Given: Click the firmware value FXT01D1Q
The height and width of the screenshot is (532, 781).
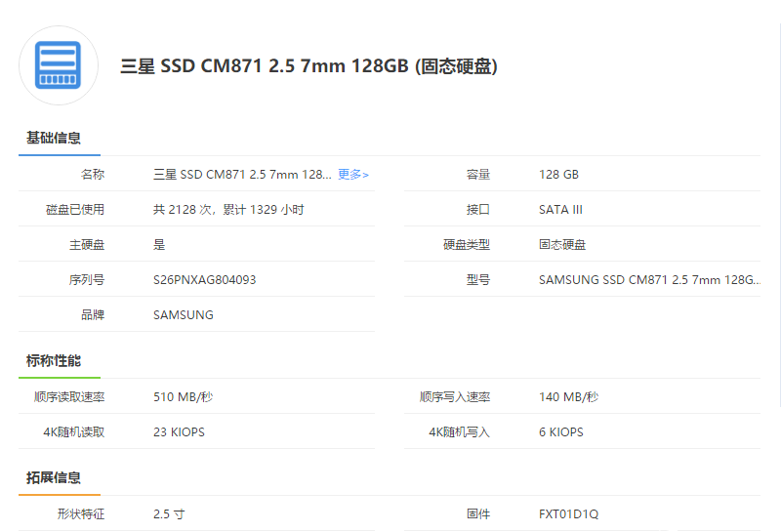Looking at the screenshot, I should 568,514.
